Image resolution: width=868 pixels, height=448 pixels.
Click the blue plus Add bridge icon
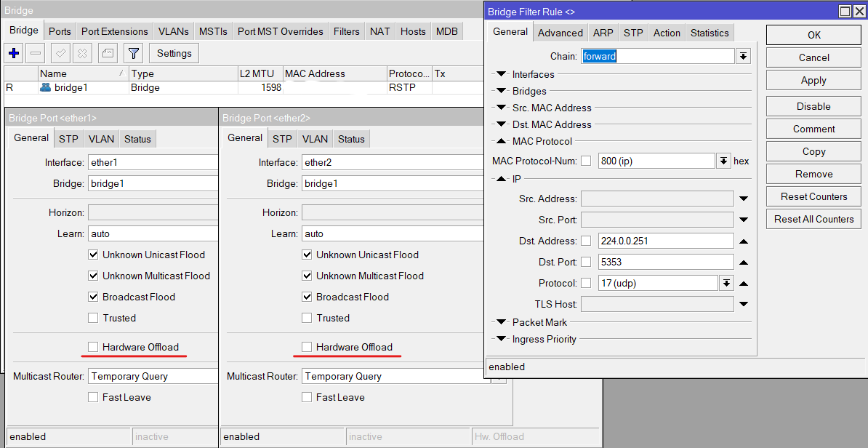14,54
